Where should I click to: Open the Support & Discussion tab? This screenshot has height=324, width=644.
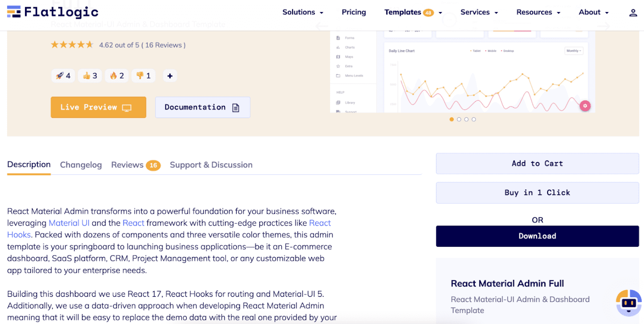point(211,165)
